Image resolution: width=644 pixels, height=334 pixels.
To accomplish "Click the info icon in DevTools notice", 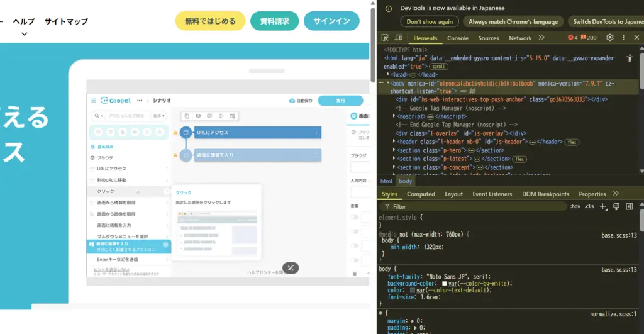I will pyautogui.click(x=389, y=8).
